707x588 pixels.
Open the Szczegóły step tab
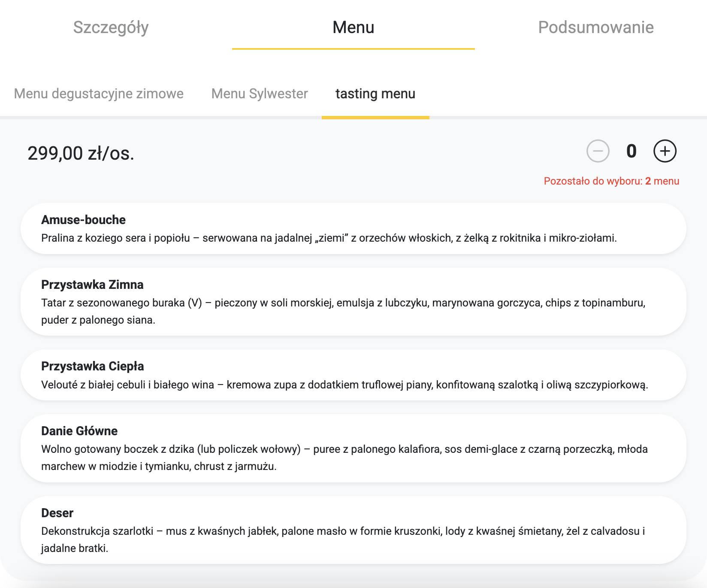pos(111,27)
